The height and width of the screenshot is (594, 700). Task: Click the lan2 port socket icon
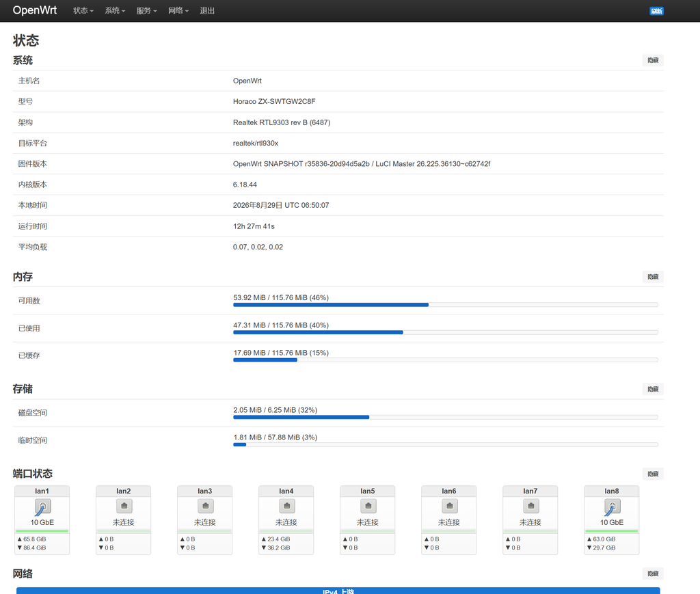(x=124, y=506)
